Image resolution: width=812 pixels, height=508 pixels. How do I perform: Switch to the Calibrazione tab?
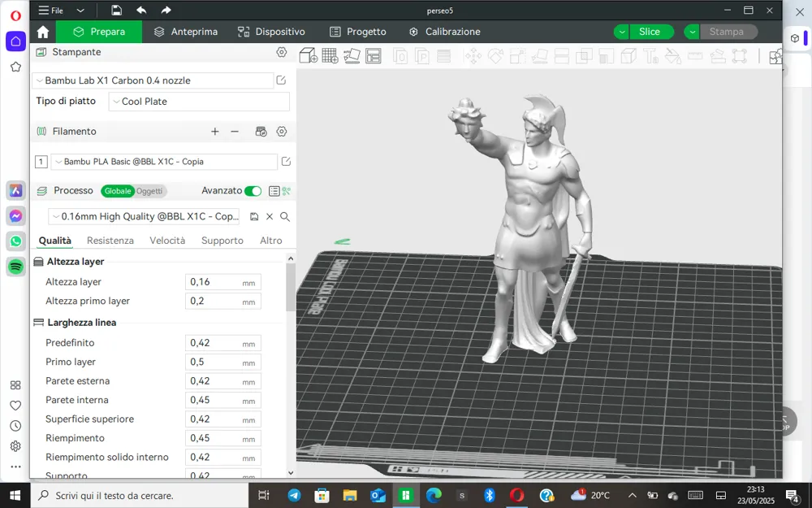444,32
